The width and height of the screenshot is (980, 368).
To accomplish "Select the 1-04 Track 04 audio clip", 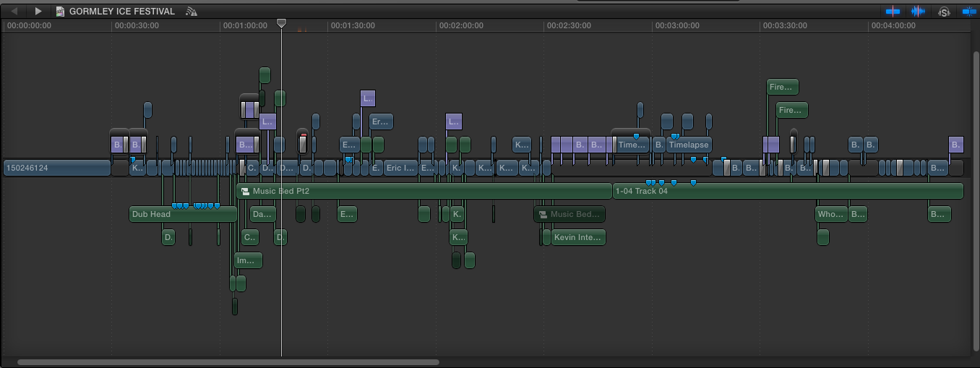I will 788,191.
